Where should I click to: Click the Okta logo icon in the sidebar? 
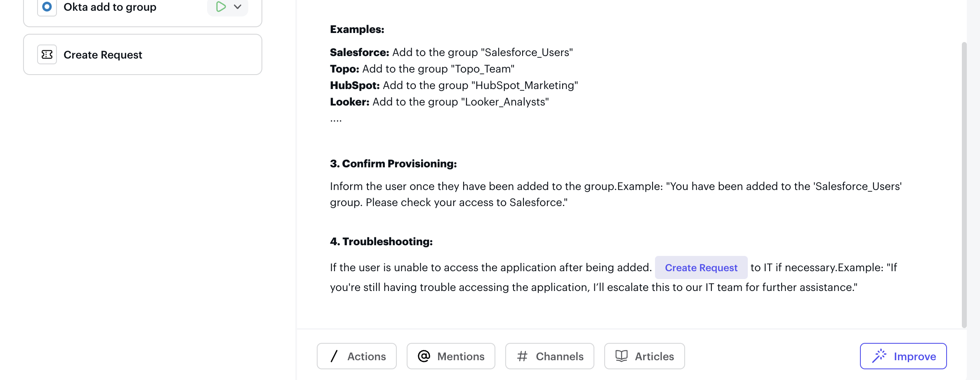47,7
